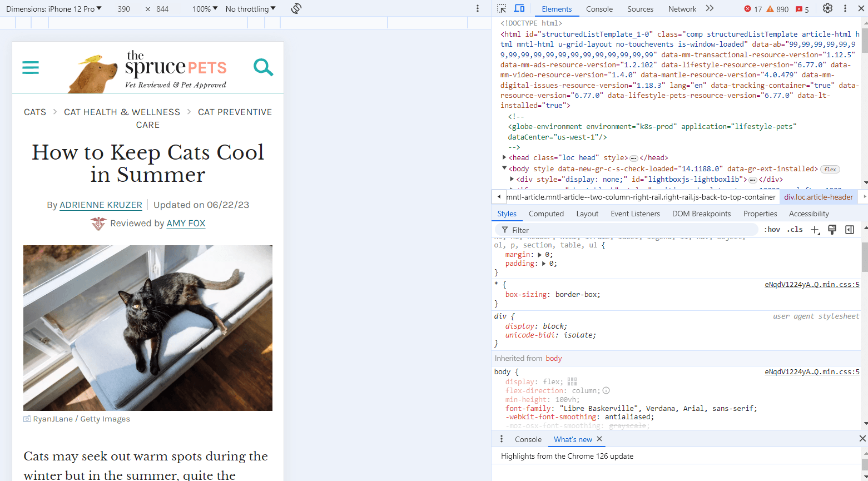Click the inspect element picker icon

click(x=502, y=8)
